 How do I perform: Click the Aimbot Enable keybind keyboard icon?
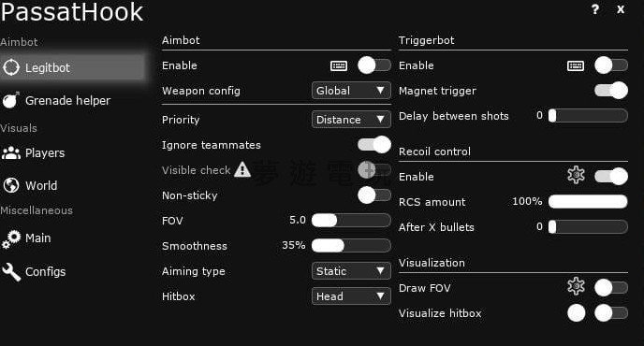[x=339, y=65]
